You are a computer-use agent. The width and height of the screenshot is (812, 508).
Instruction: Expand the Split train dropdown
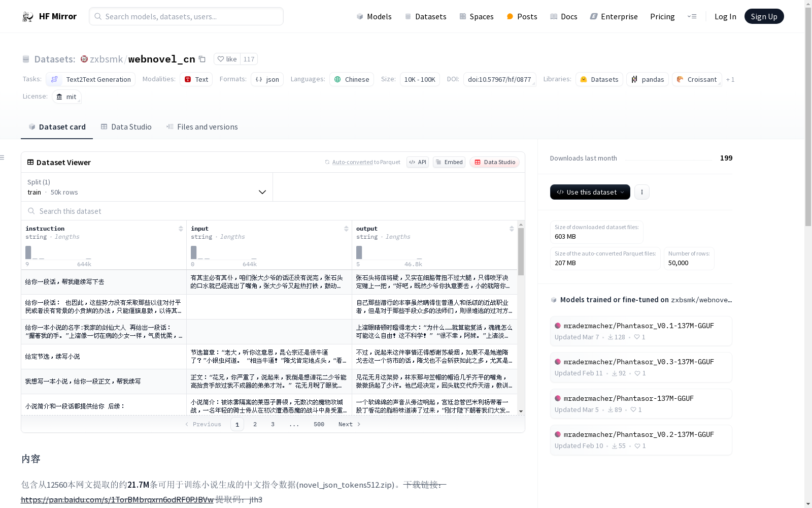tap(147, 187)
